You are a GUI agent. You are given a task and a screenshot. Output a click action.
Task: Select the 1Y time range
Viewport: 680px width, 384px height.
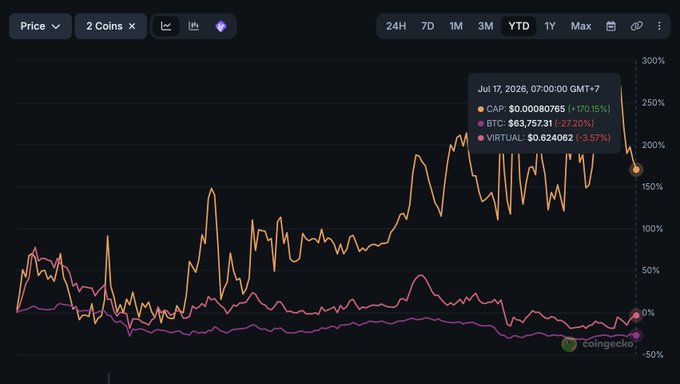point(550,26)
